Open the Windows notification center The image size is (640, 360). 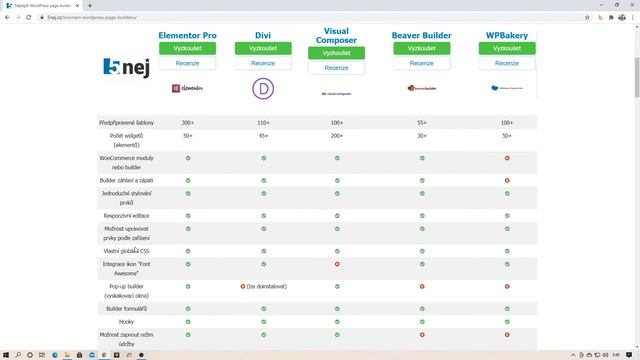pos(629,355)
